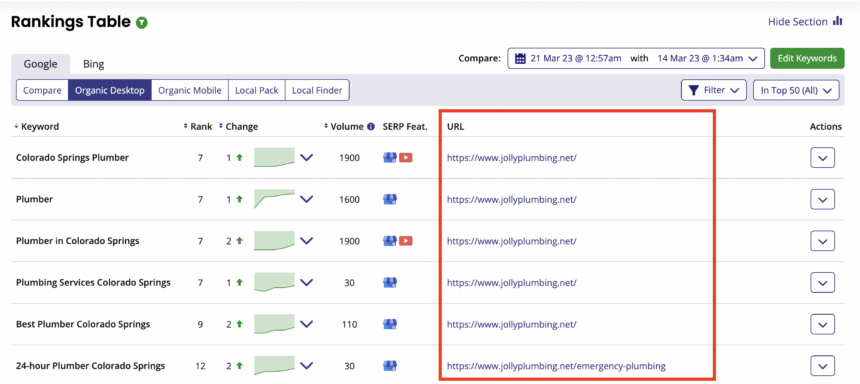Click the Volume info icon

(371, 126)
